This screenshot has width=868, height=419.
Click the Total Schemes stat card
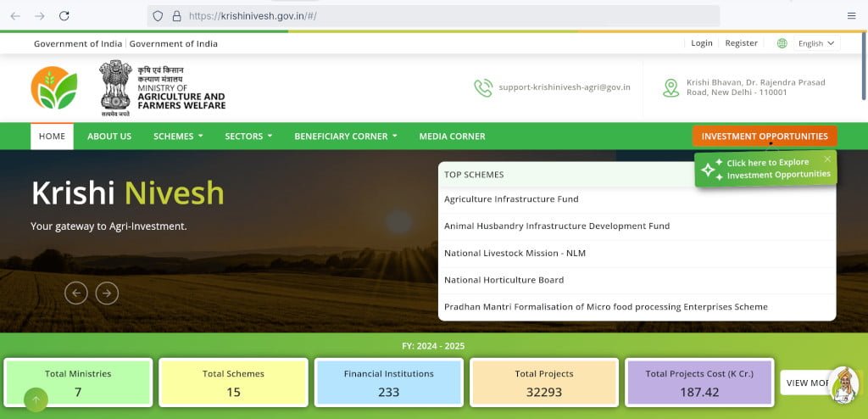coord(234,383)
